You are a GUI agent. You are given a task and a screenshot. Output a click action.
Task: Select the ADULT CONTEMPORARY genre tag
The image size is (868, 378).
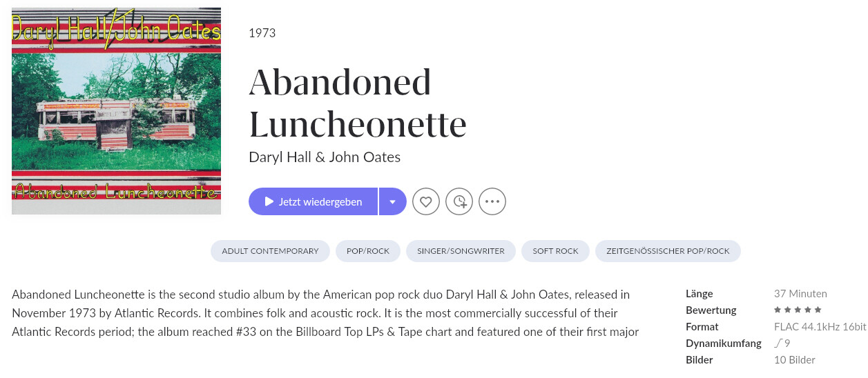[x=270, y=251]
